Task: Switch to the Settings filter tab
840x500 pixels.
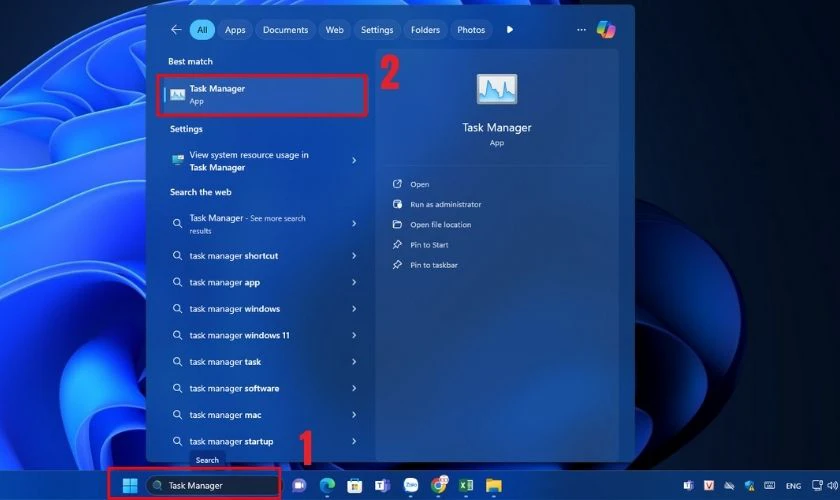Action: coord(377,29)
